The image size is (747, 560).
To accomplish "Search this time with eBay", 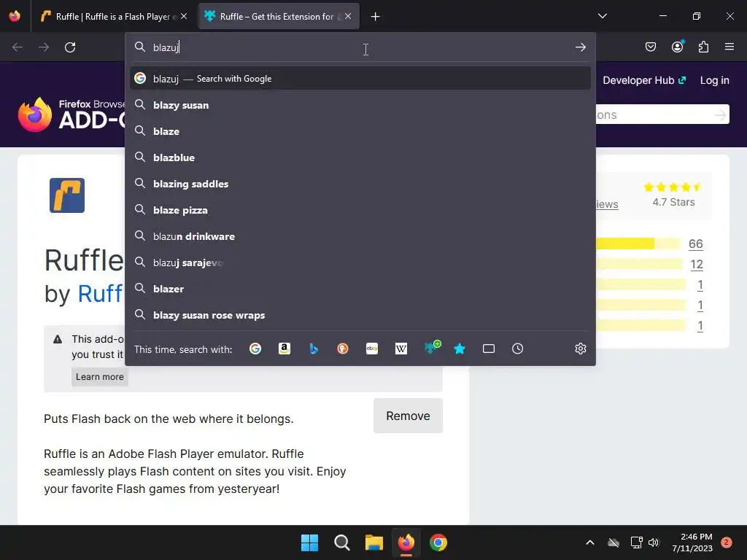I will point(372,349).
